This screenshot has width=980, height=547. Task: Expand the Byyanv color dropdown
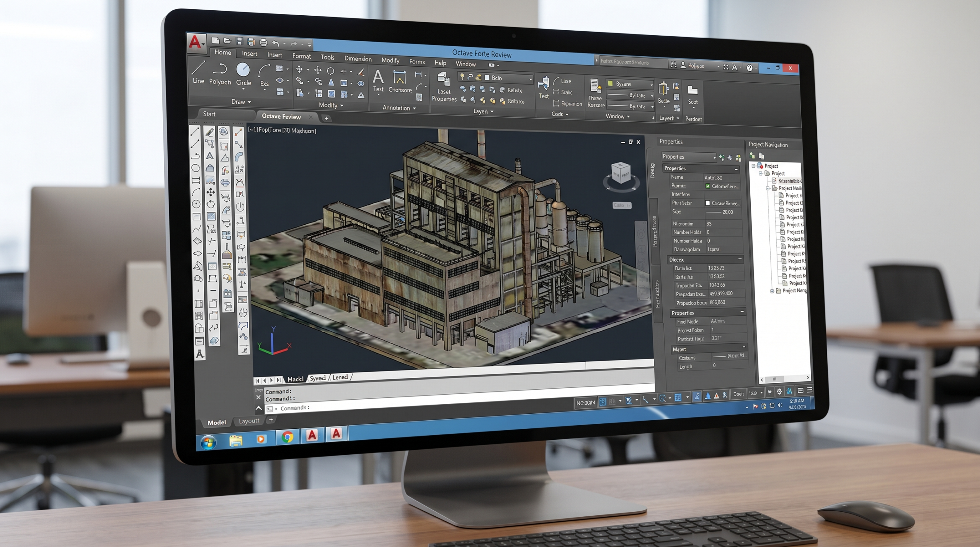629,84
